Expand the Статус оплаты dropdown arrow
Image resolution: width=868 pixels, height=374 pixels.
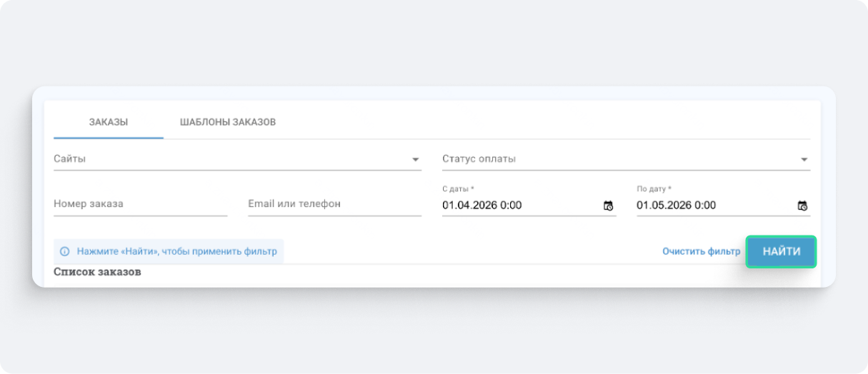pyautogui.click(x=804, y=160)
